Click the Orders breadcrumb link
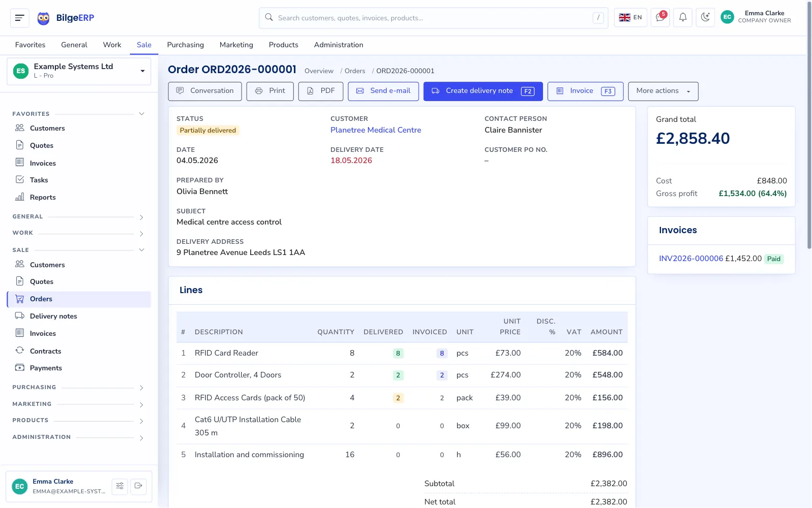The width and height of the screenshot is (812, 508). tap(355, 71)
